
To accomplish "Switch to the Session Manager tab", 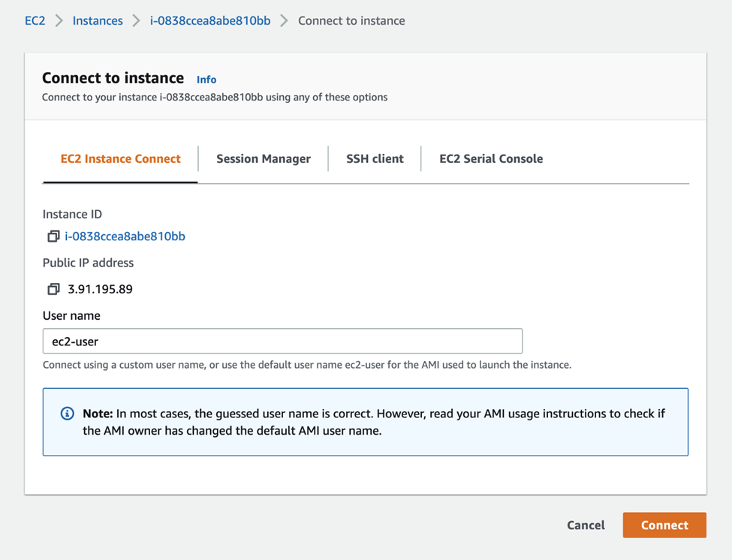I will [264, 159].
